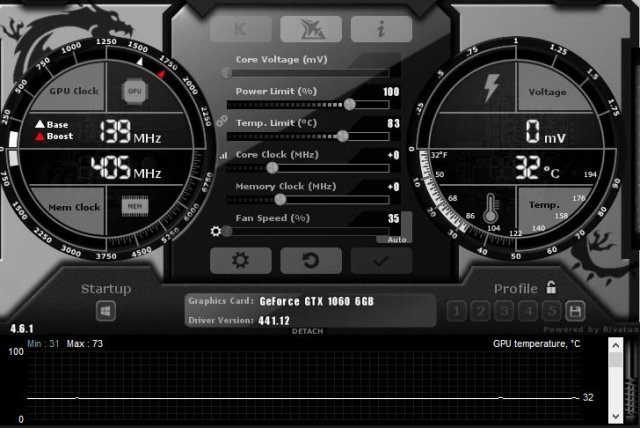Toggle the Auto fan speed button
Image resolution: width=640 pixels, height=428 pixels.
pos(397,240)
